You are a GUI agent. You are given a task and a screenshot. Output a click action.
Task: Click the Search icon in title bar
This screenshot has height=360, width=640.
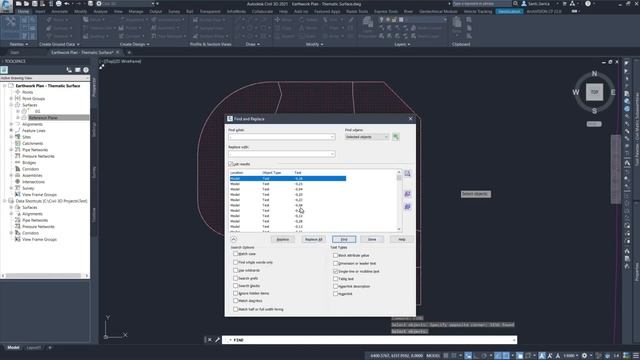516,4
